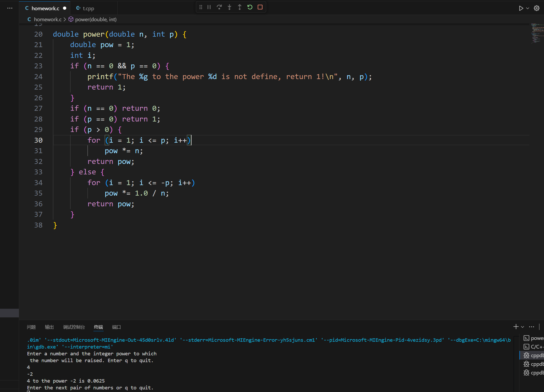Click homework.c in the breadcrumb
Viewport: 544px width, 392px height.
click(47, 19)
